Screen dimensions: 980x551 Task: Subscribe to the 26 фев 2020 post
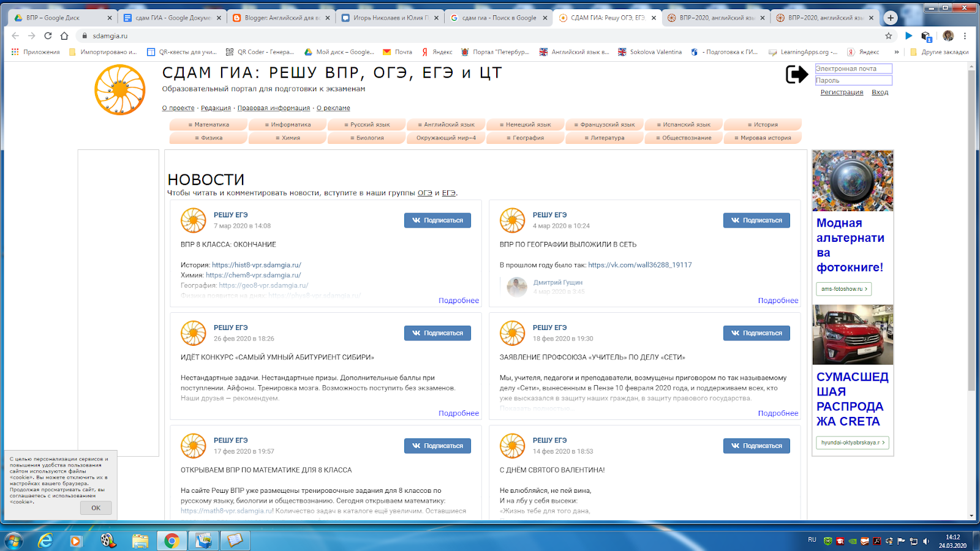coord(437,333)
